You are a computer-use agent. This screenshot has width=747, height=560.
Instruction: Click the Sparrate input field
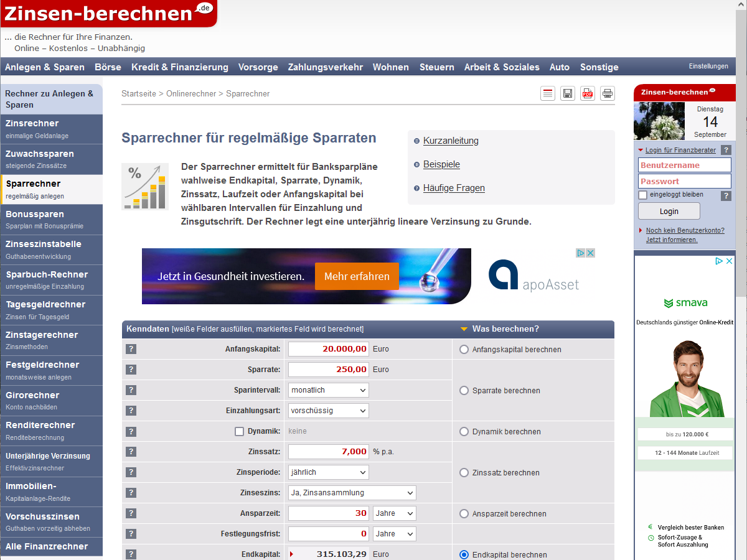click(x=329, y=370)
